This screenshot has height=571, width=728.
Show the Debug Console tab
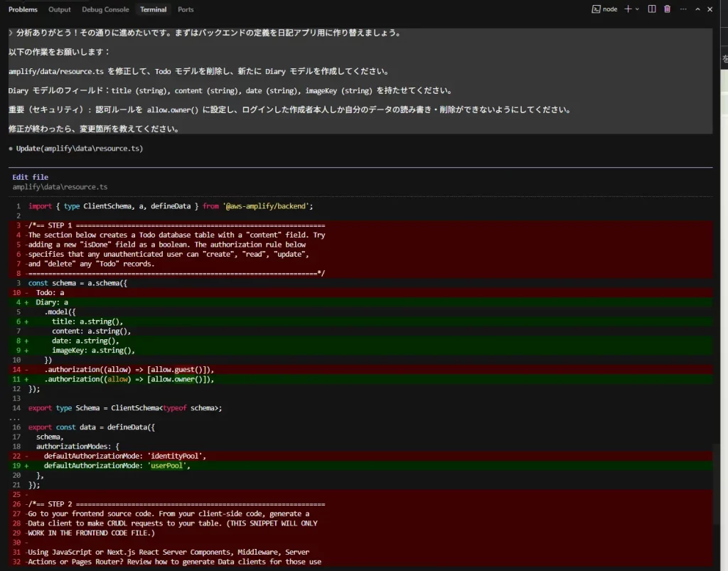coord(105,10)
